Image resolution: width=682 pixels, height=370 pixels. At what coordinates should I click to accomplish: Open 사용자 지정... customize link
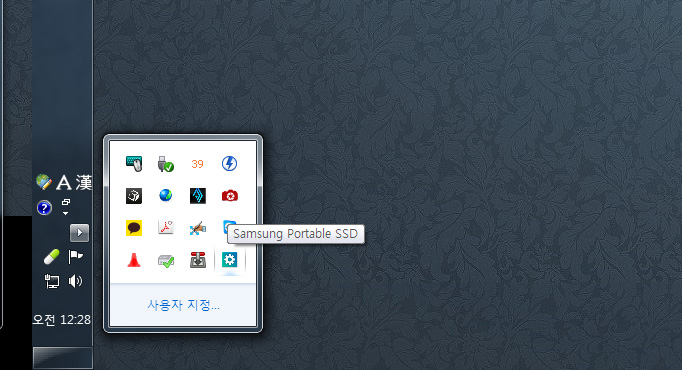pos(183,305)
